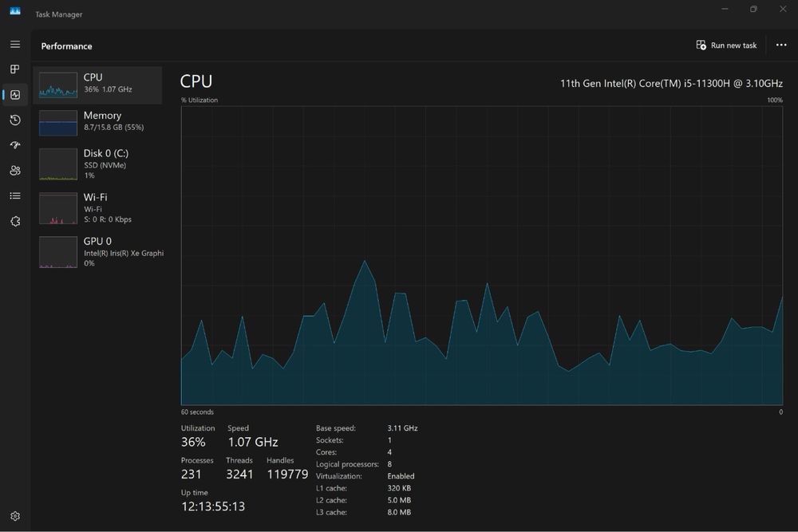Click the Base speed 3.11 GHz value

pos(402,428)
